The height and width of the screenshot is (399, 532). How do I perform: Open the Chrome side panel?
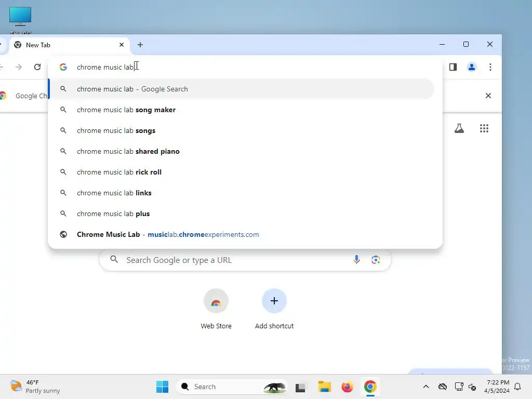click(453, 67)
